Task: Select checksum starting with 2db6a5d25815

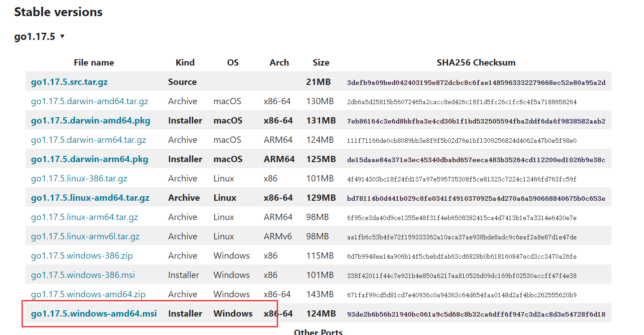Action: click(x=462, y=102)
